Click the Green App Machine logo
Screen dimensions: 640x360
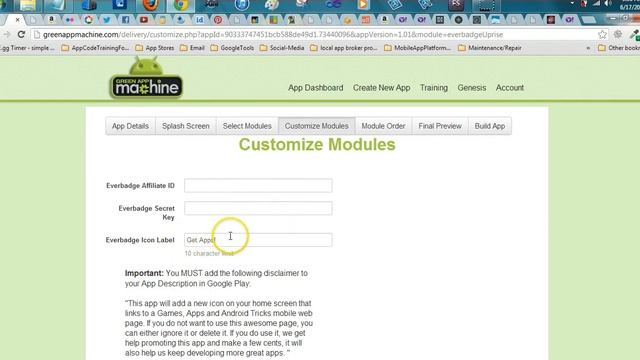(x=146, y=78)
